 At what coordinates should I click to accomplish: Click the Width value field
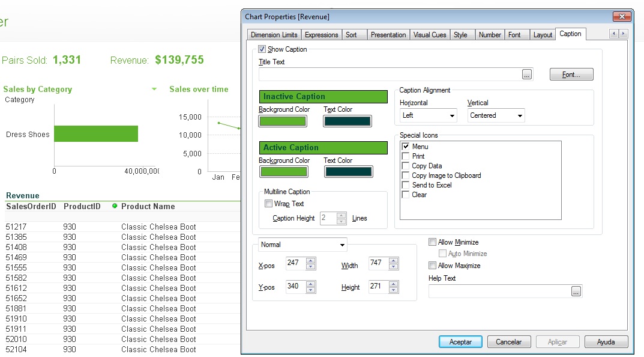pos(378,263)
